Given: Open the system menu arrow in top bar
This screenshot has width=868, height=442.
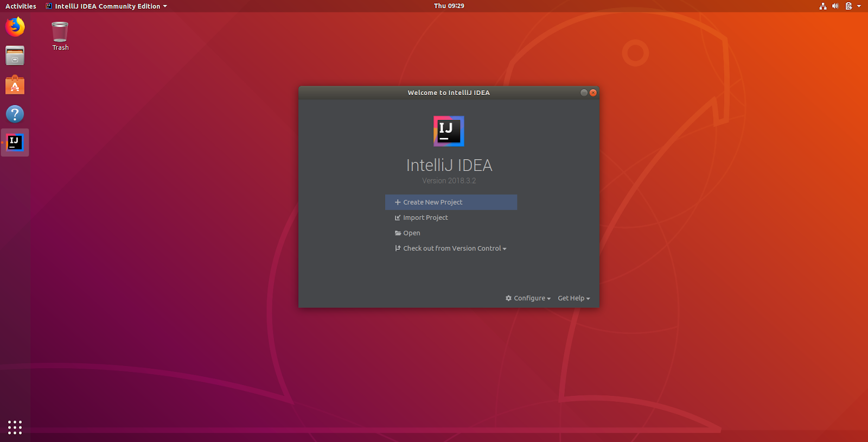Looking at the screenshot, I should tap(859, 6).
